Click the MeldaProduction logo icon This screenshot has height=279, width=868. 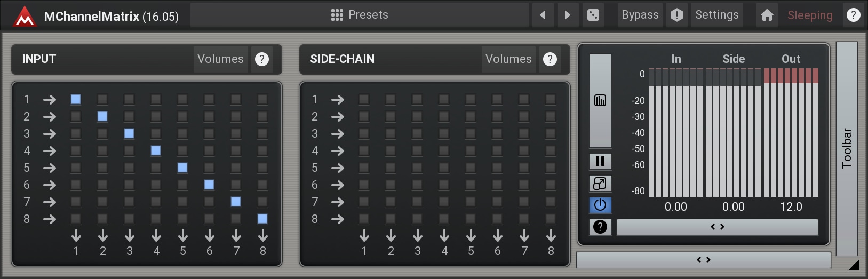25,16
